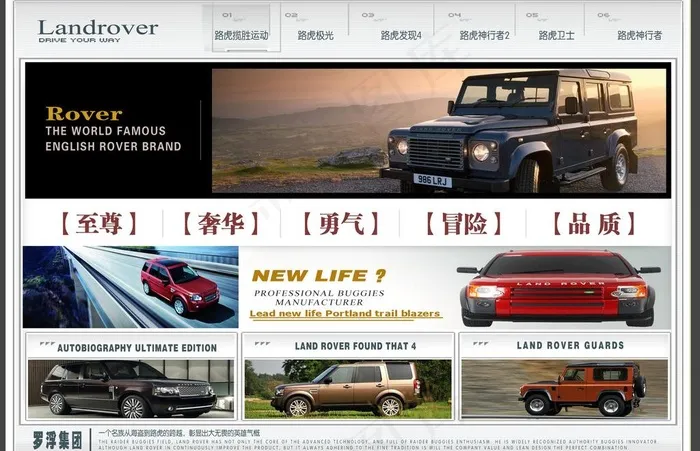Select the 【至尊】 category
700x451 pixels.
99,224
